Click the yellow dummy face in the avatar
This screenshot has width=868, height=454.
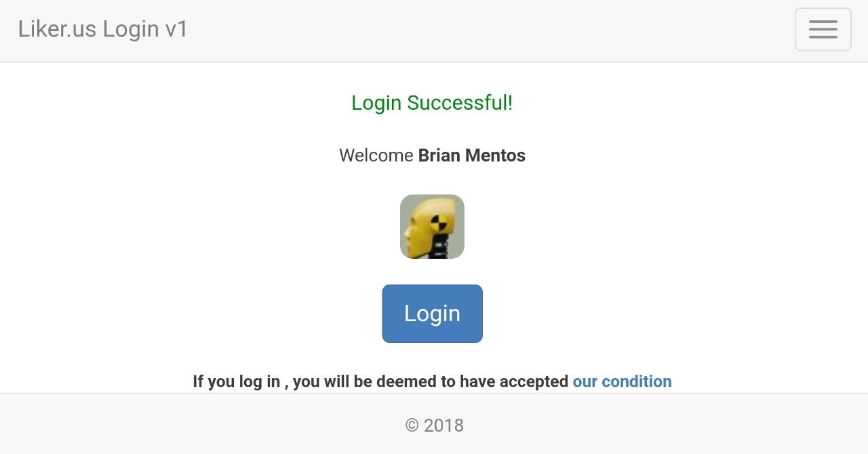point(415,229)
